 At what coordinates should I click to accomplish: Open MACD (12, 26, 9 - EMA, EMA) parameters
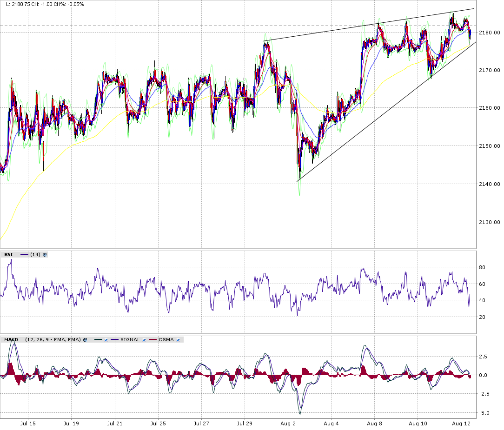click(52, 340)
